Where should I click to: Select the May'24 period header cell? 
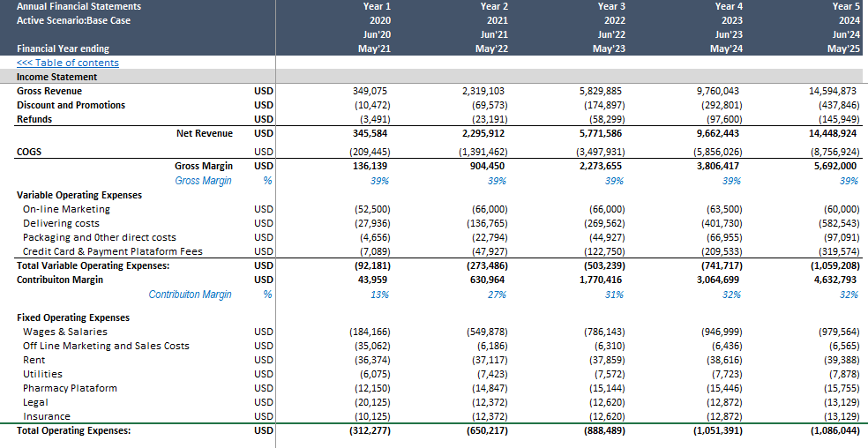[726, 49]
